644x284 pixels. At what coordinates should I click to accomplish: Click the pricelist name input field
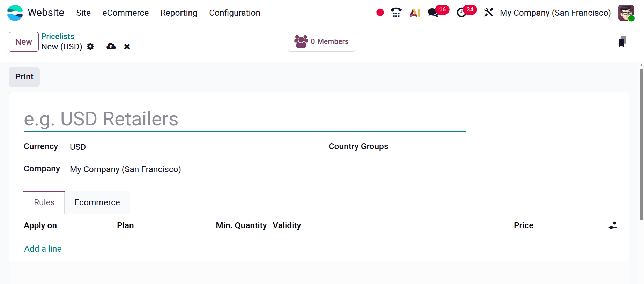(x=245, y=119)
